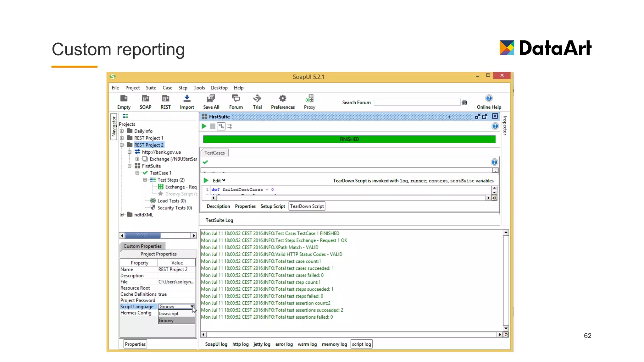Image resolution: width=644 pixels, height=362 pixels.
Task: Select the Groovy Script test step
Action: (181, 194)
